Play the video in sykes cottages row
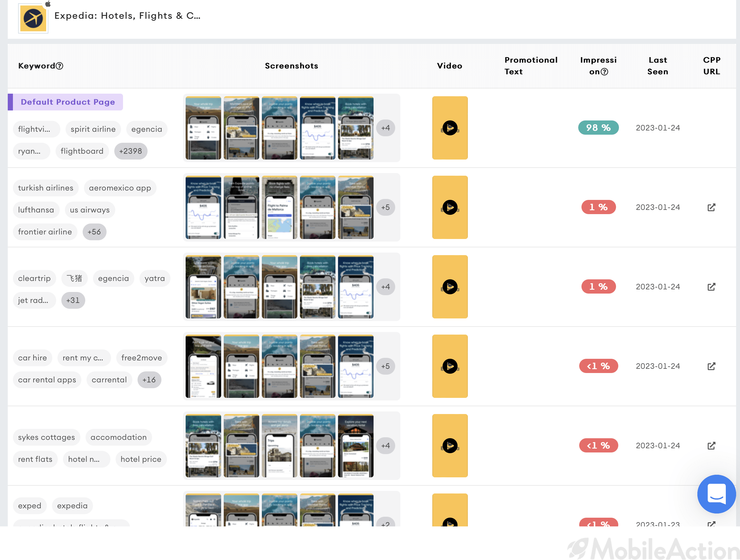Viewport: 740px width, 560px height. tap(450, 446)
